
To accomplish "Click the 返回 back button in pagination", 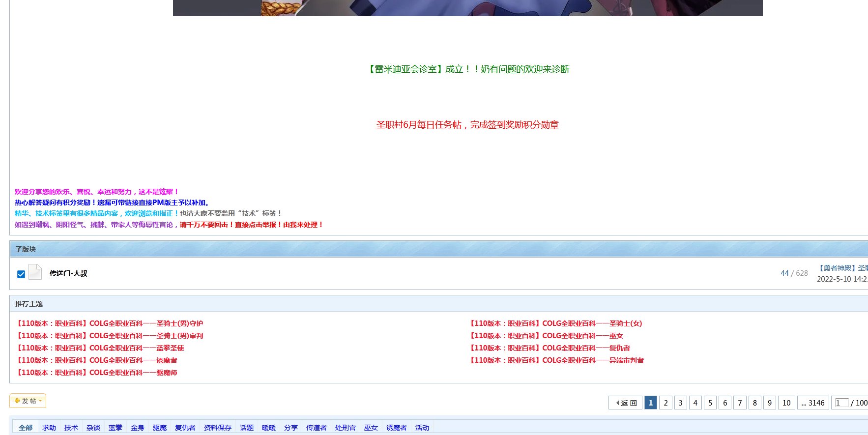I will click(625, 403).
